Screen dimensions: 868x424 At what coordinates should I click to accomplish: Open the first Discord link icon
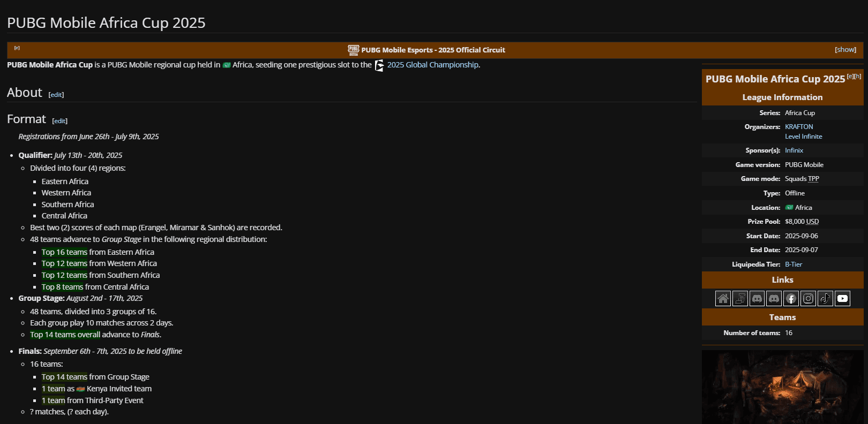(x=757, y=298)
